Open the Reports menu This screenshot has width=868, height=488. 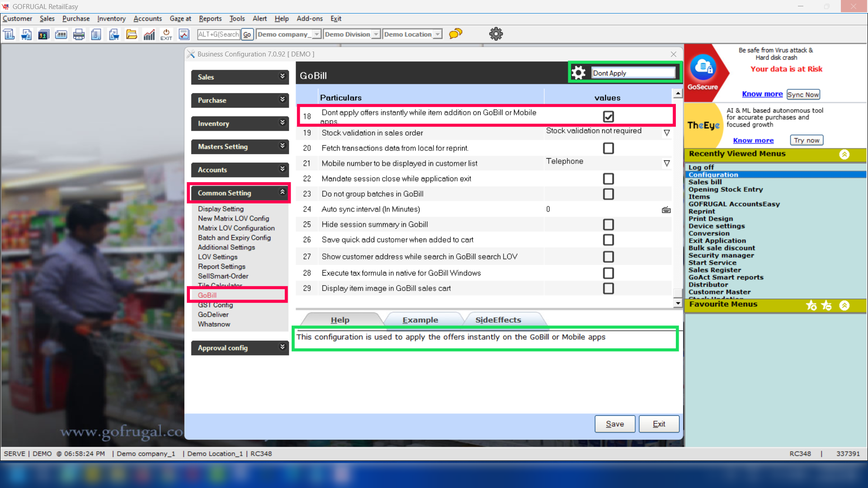point(210,19)
